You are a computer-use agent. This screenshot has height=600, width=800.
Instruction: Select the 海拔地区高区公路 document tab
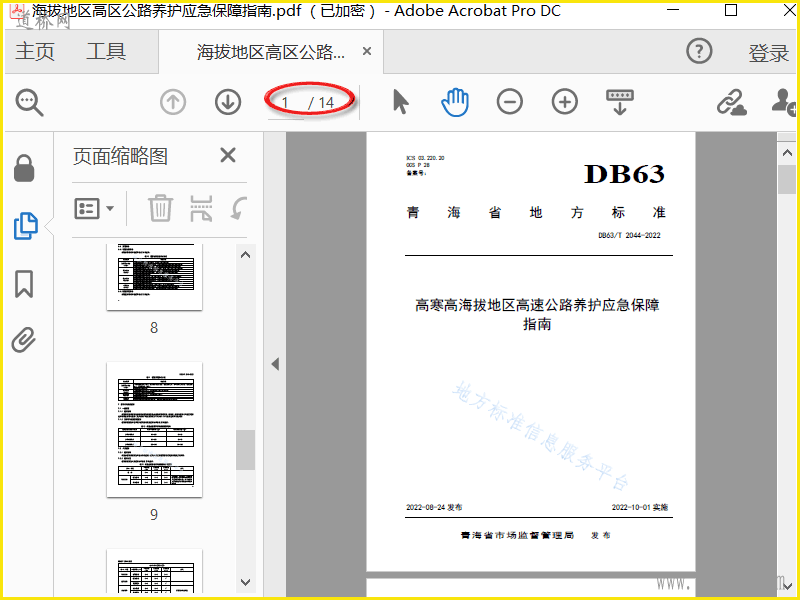[271, 52]
